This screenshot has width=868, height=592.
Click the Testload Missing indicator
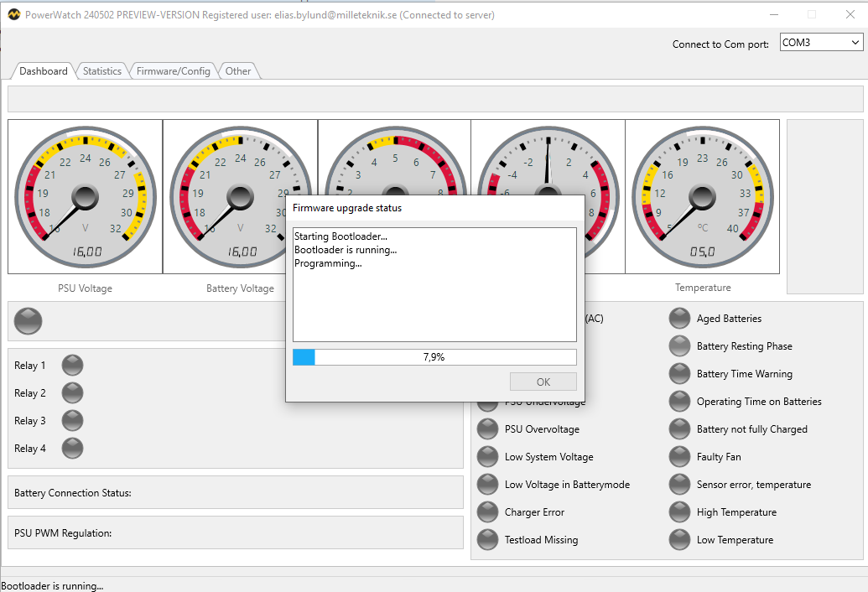tap(487, 539)
